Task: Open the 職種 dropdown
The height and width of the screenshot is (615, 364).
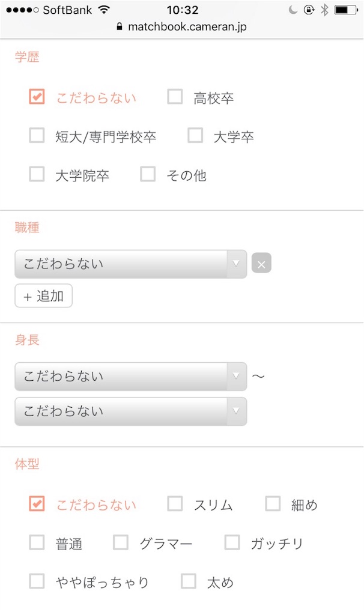Action: 130,264
